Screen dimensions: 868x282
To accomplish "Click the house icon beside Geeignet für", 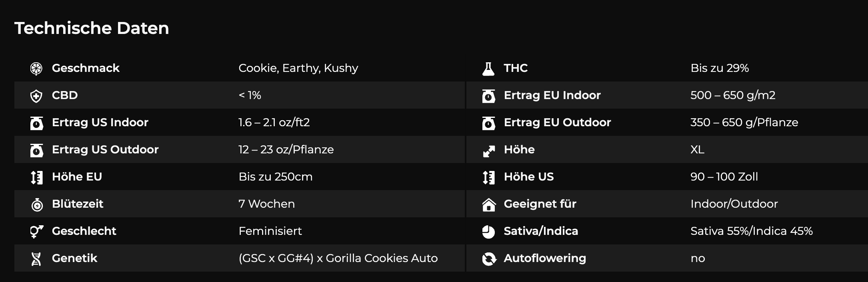I will (x=488, y=205).
